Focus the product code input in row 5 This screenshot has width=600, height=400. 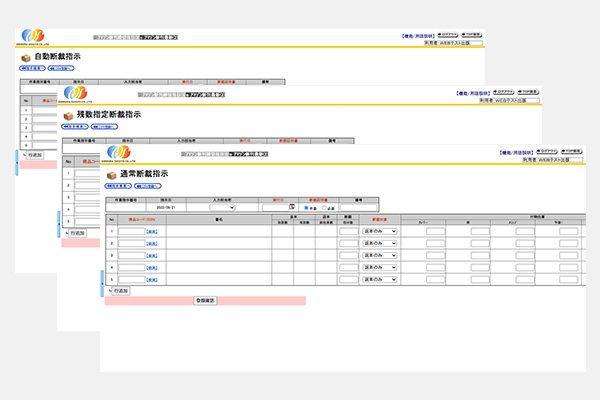(x=132, y=279)
